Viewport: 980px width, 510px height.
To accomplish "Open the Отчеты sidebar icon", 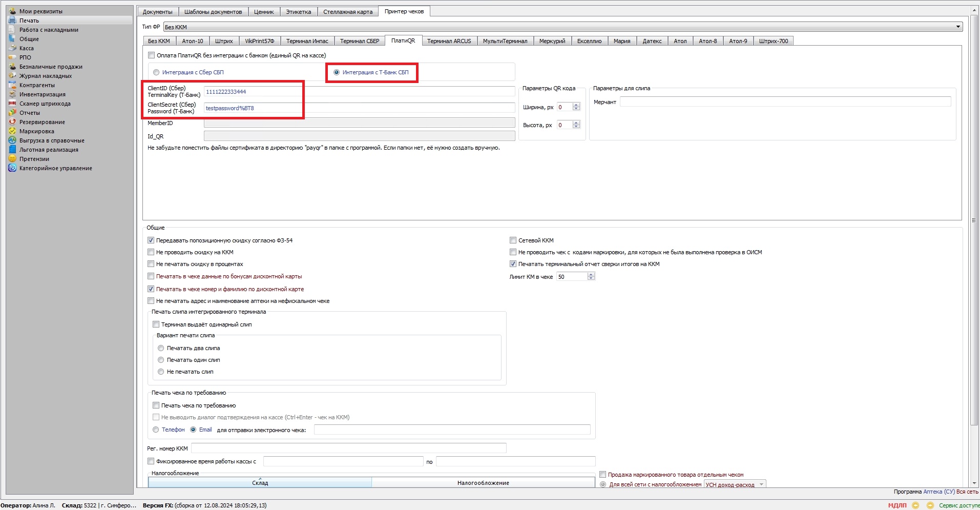I will (12, 113).
